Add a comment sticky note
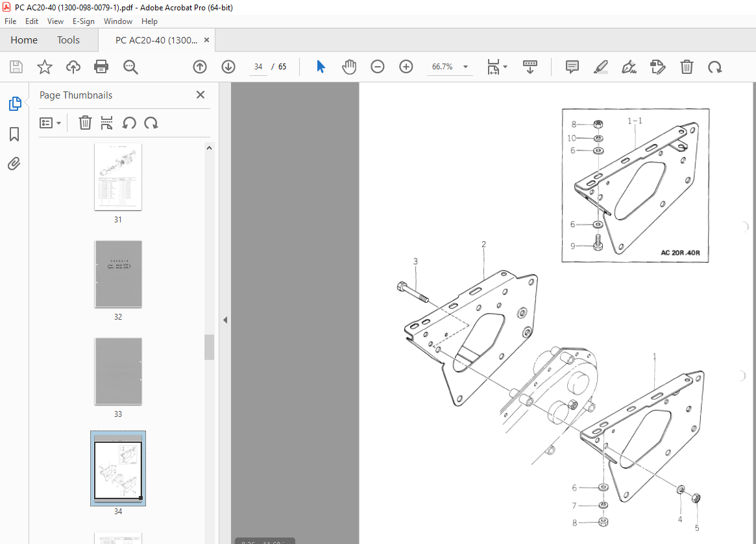The height and width of the screenshot is (544, 756). 572,67
